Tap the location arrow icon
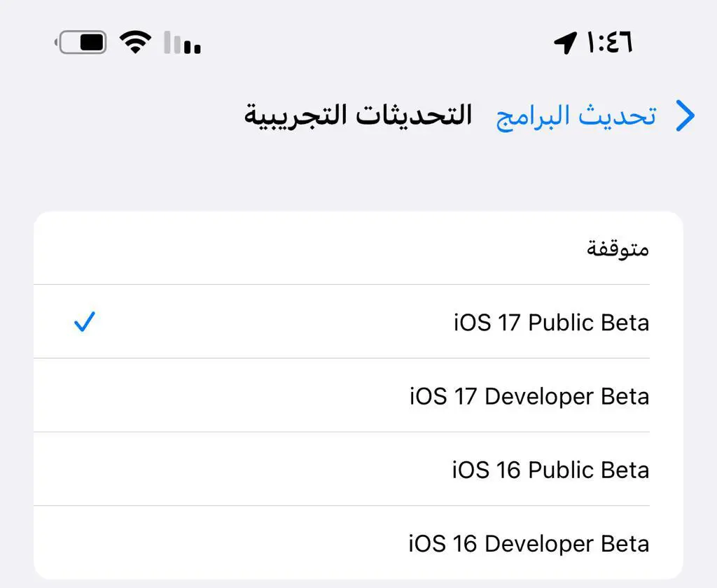 coord(565,43)
